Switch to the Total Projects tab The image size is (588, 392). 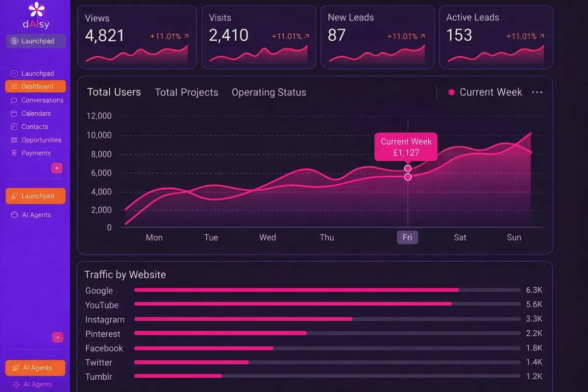pos(186,92)
